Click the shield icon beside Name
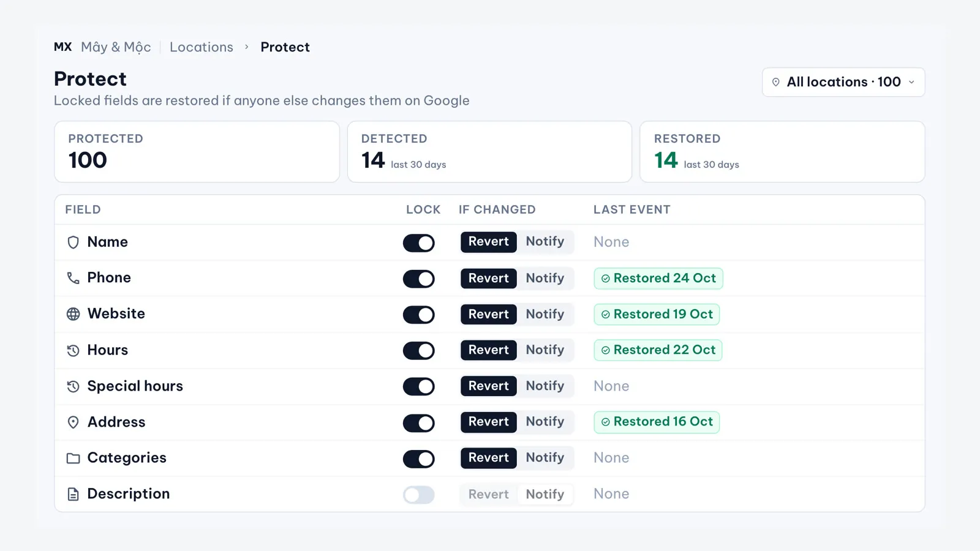The height and width of the screenshot is (551, 980). [73, 242]
